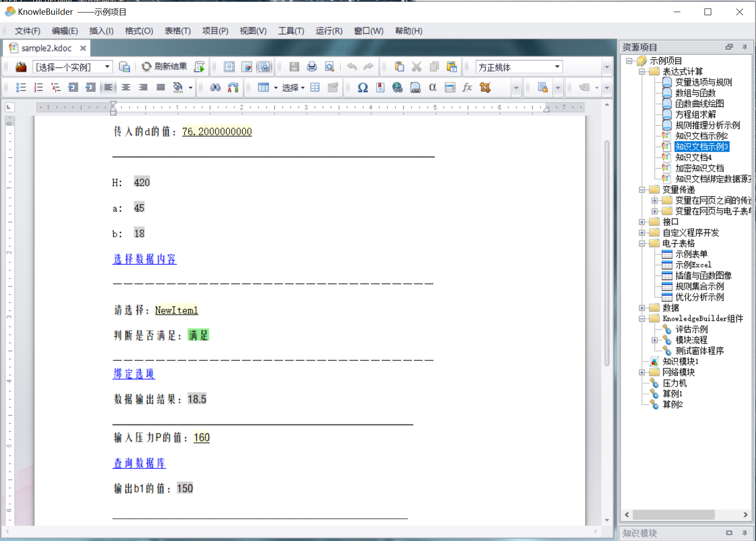Open the 插入(I) menu

(101, 31)
